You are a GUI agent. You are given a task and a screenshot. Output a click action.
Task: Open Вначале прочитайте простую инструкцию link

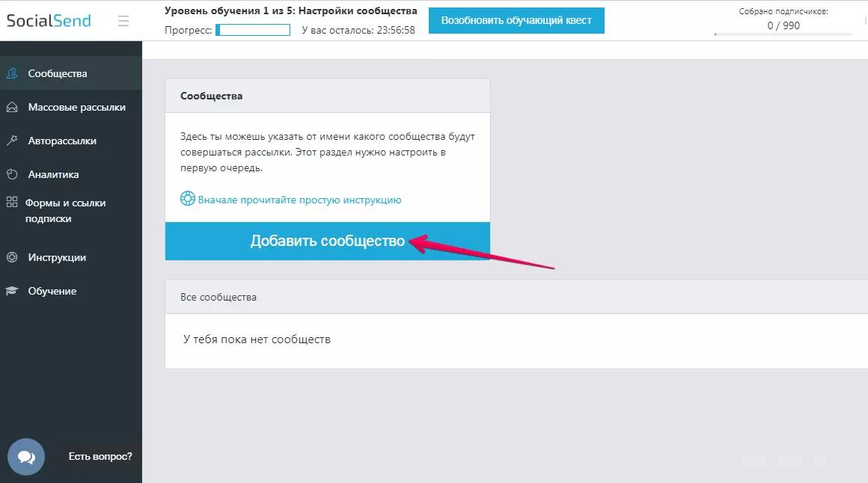click(299, 200)
